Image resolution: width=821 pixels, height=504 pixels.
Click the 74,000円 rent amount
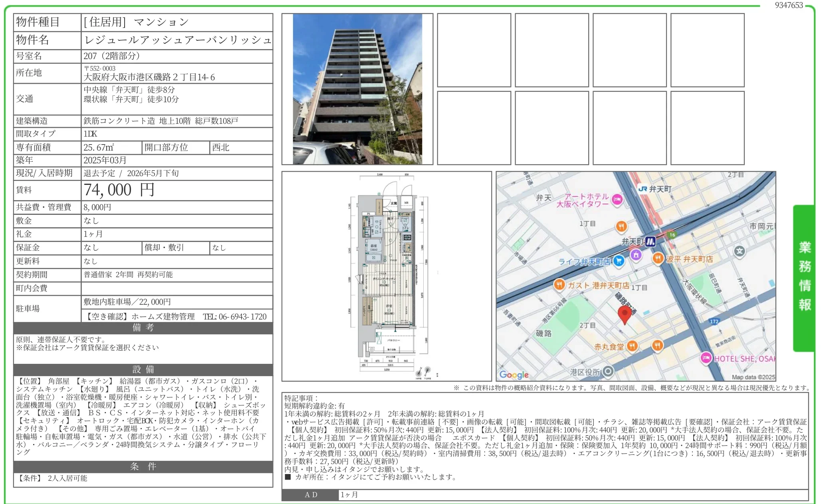pyautogui.click(x=119, y=190)
